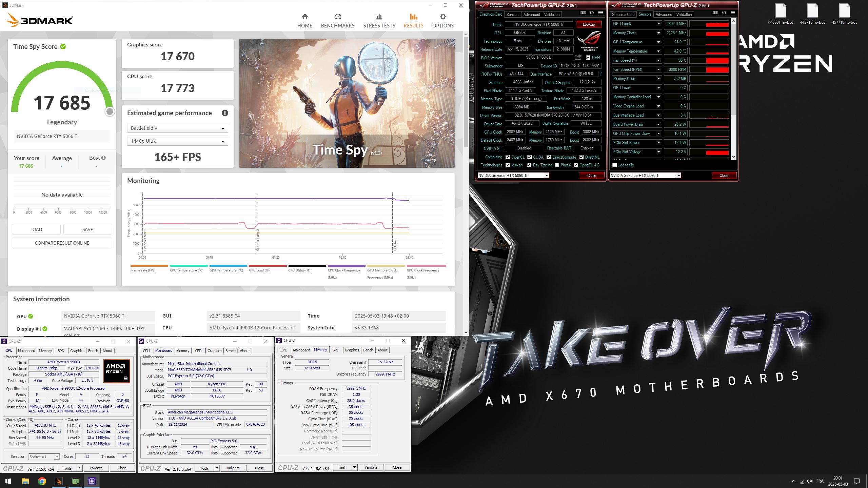Open the HOME section in 3DMark
The width and height of the screenshot is (868, 488).
click(x=304, y=21)
